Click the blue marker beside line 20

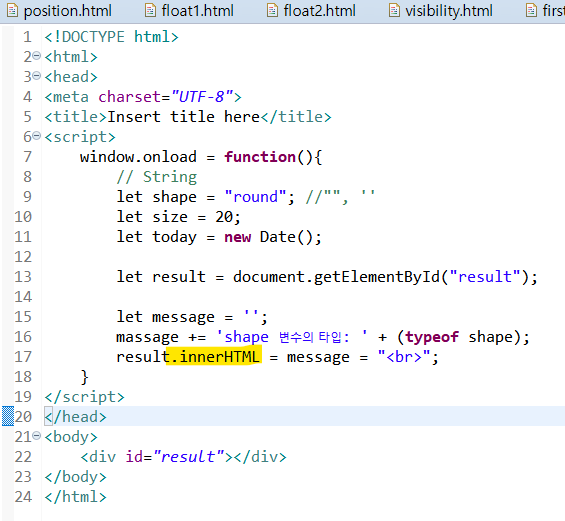click(x=8, y=416)
